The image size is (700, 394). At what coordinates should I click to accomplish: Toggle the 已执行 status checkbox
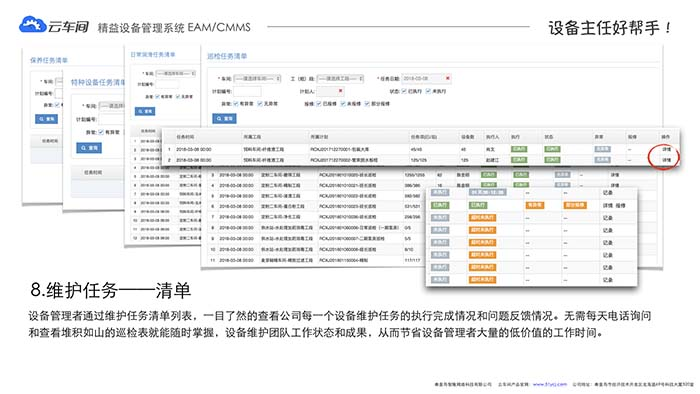[x=404, y=91]
